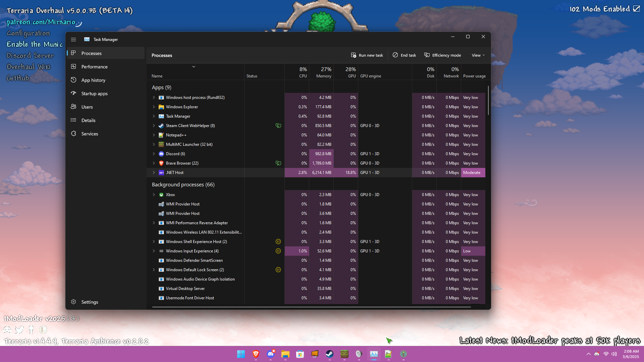Expand the Discord (6) process group
This screenshot has width=644, height=362.
(154, 154)
